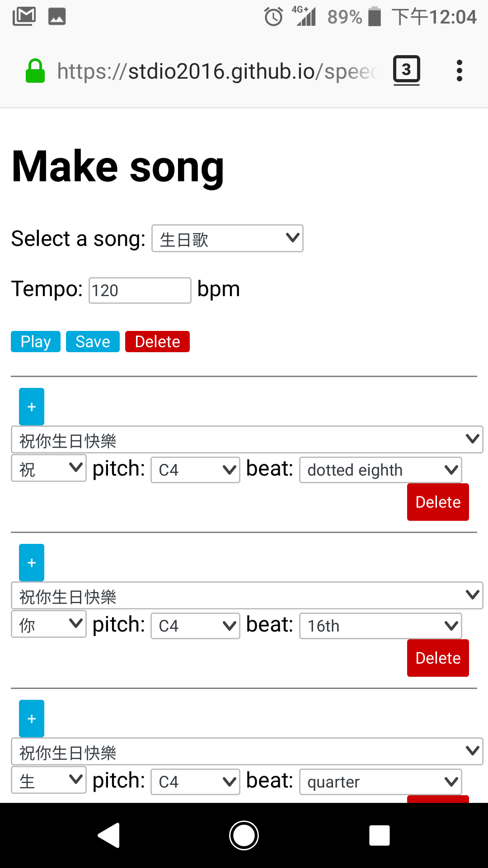The height and width of the screenshot is (868, 488).
Task: Focus the Tempo bpm input field
Action: click(x=140, y=290)
